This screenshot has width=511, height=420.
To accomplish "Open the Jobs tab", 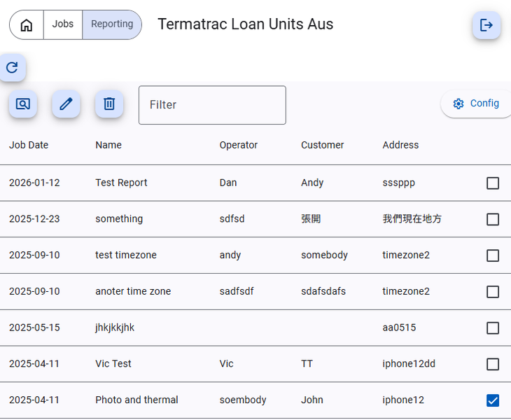I will (63, 24).
